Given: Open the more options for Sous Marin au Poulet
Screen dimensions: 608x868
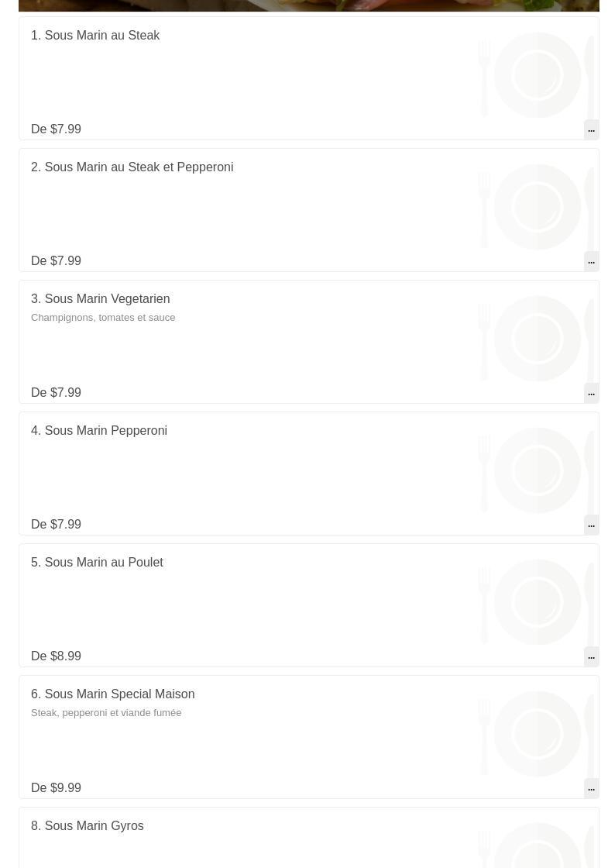Looking at the screenshot, I should pyautogui.click(x=591, y=656).
